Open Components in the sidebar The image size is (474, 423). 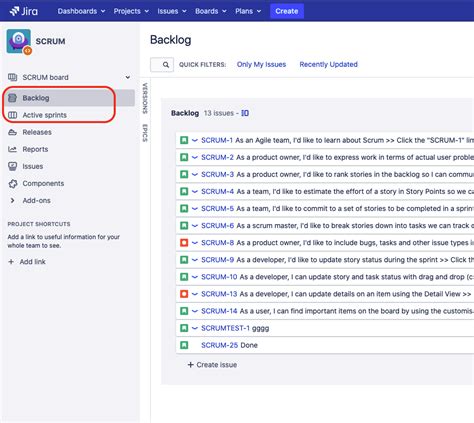click(43, 184)
